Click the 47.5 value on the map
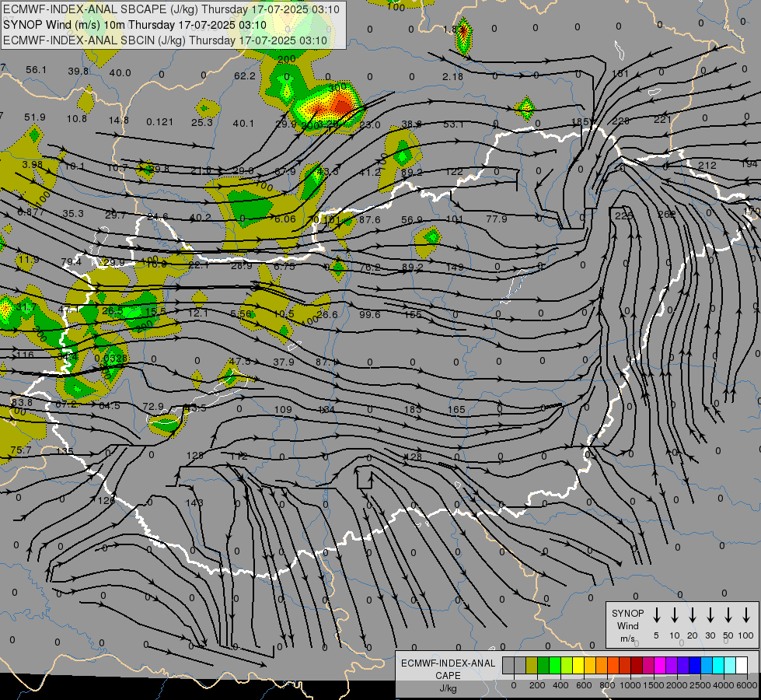 click(239, 362)
